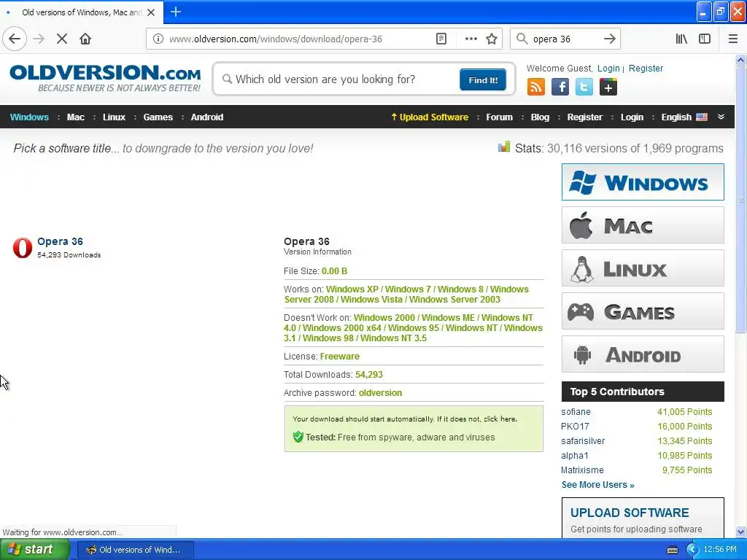Image resolution: width=747 pixels, height=560 pixels.
Task: Expand hidden tray icons arrow
Action: (x=692, y=550)
